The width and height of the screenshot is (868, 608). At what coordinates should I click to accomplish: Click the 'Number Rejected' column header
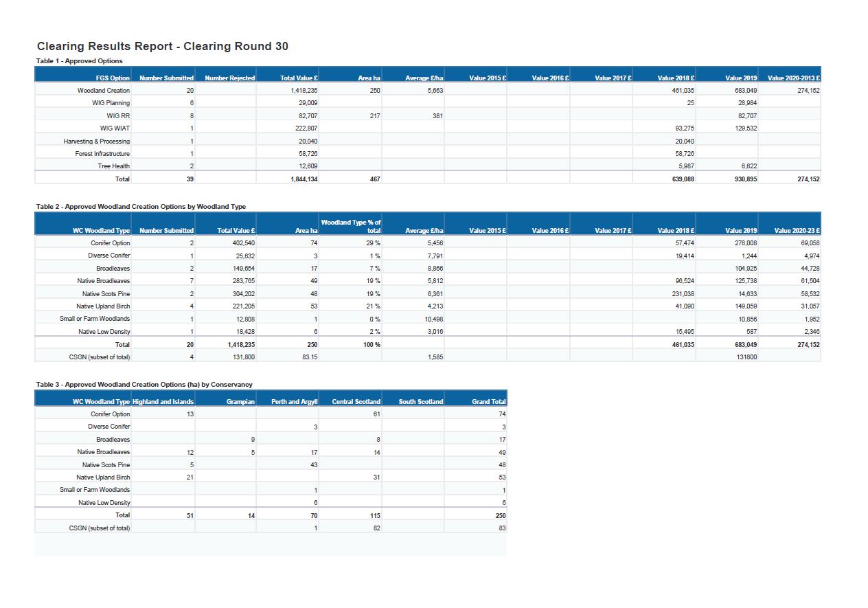pos(229,78)
